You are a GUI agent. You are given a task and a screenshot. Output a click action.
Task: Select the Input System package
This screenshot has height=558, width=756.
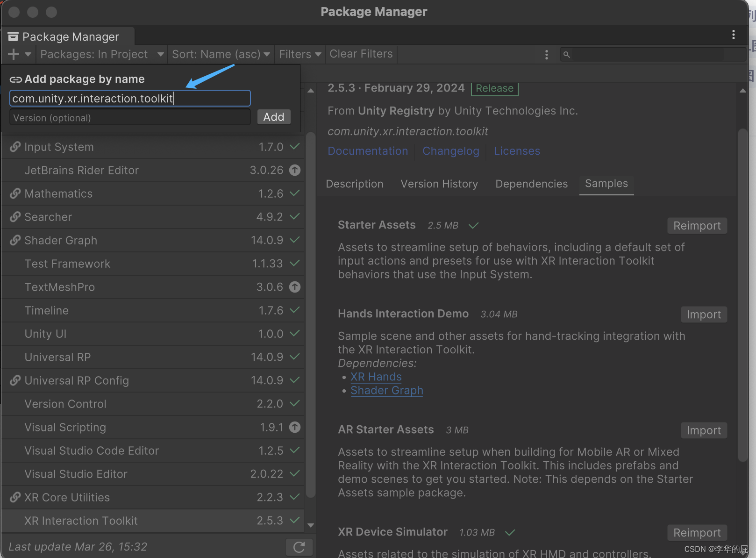pyautogui.click(x=153, y=147)
